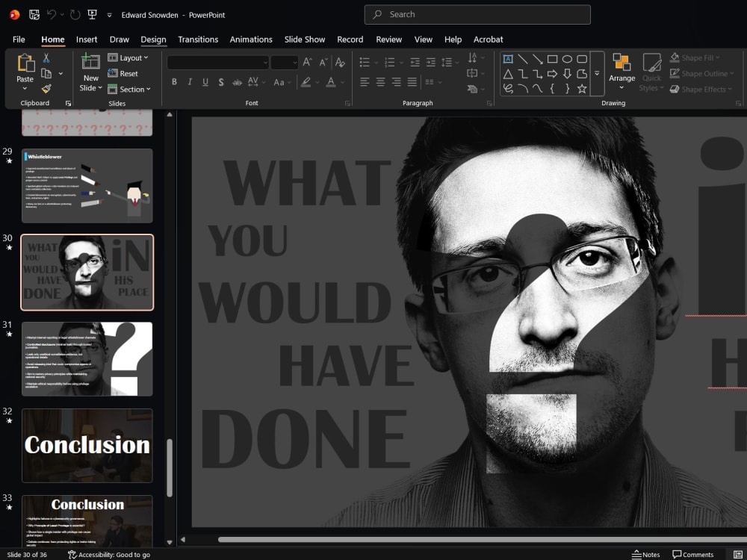Open the Paste options arrow
The image size is (747, 560).
[x=25, y=89]
